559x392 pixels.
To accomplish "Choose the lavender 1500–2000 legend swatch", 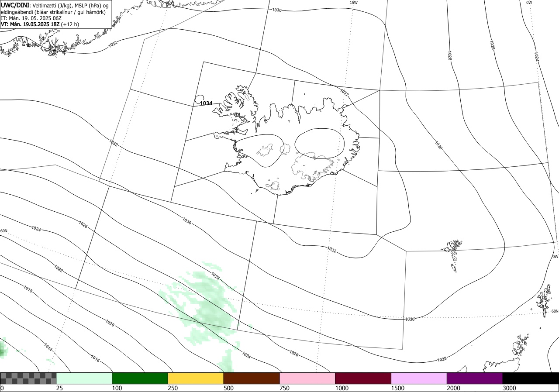I will click(x=419, y=378).
